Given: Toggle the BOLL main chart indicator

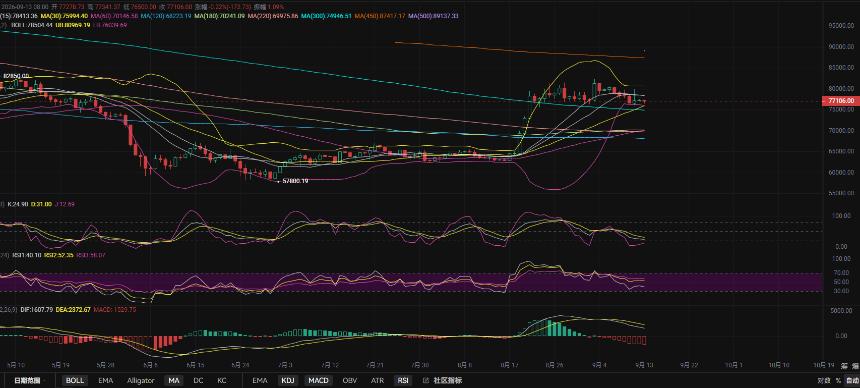Looking at the screenshot, I should point(75,380).
